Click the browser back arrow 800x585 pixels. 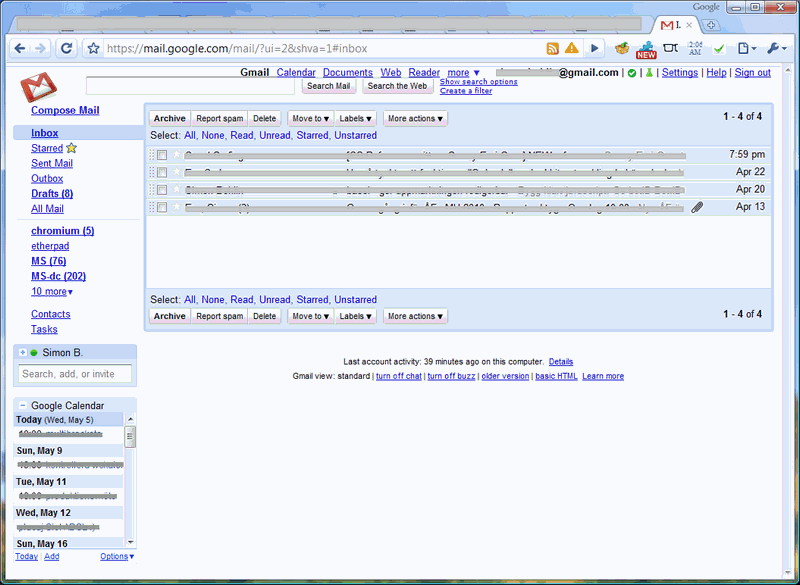20,48
